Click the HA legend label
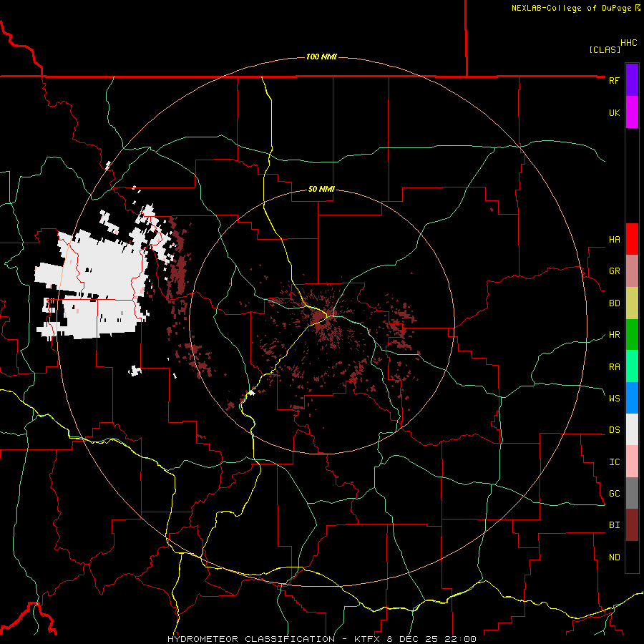This screenshot has width=644, height=644. point(614,239)
